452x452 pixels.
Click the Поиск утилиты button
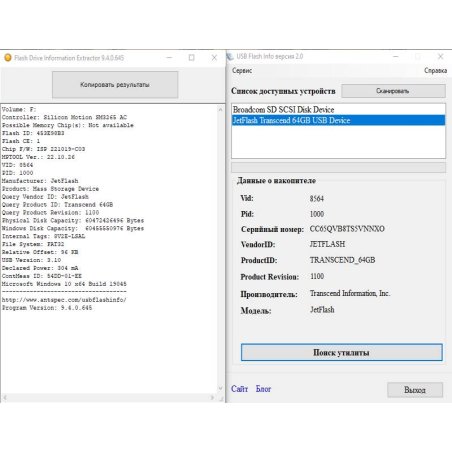click(x=342, y=352)
